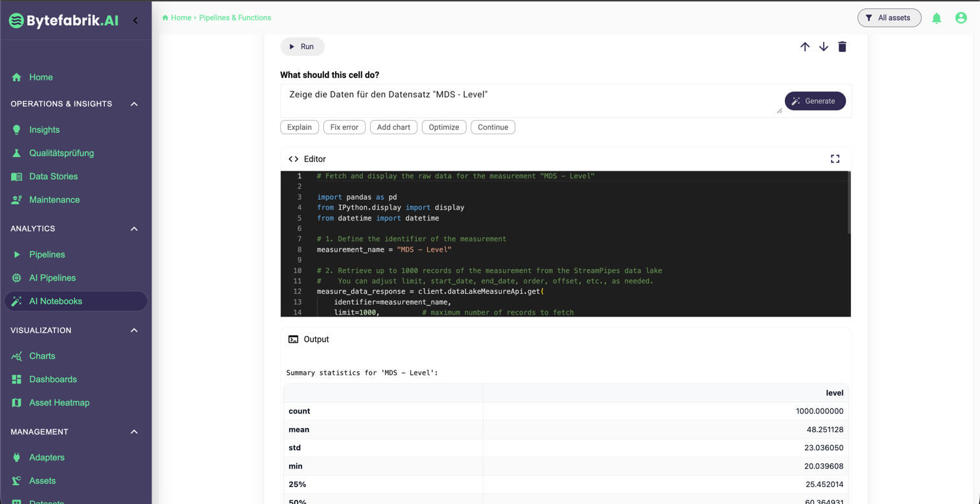Collapse the Management section

134,432
